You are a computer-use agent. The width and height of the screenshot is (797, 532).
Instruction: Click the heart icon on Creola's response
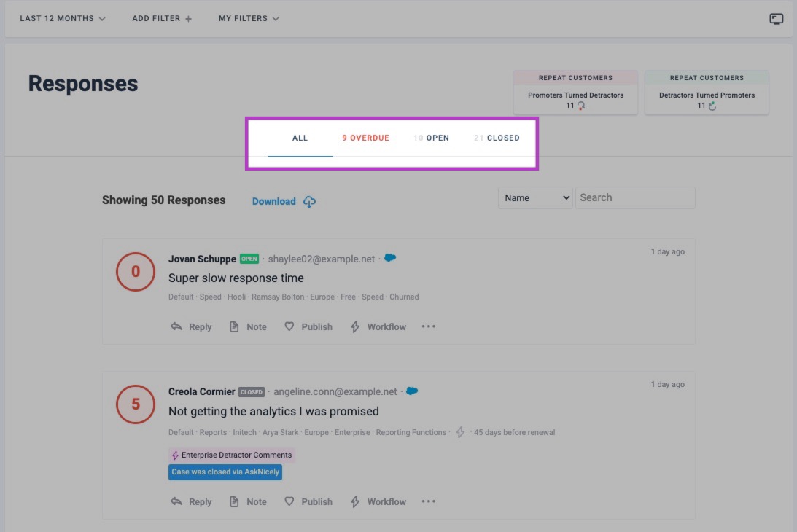click(289, 501)
